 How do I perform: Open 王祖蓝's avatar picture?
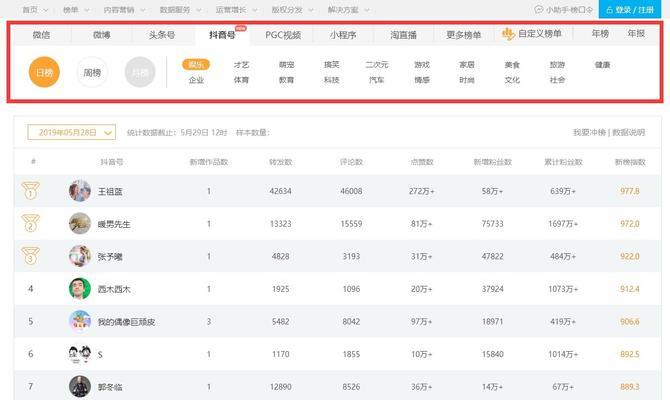click(x=80, y=191)
